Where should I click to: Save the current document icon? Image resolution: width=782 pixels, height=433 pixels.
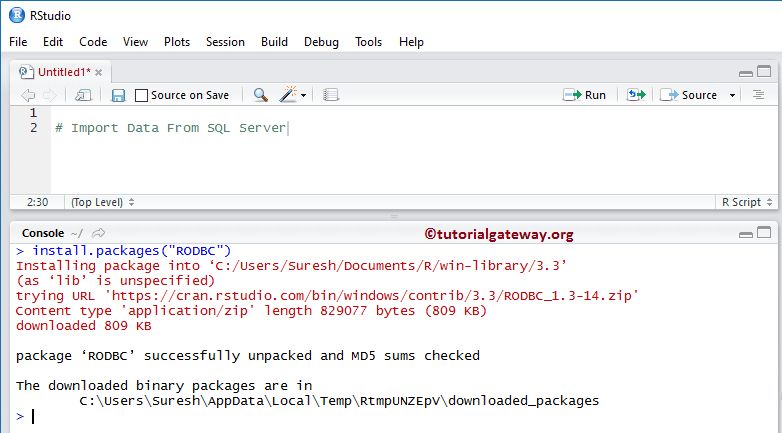(x=118, y=95)
